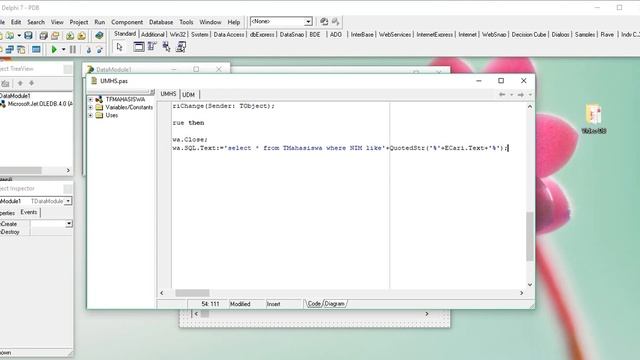Click the Code tab at editor bottom
The height and width of the screenshot is (360, 640).
pos(314,304)
